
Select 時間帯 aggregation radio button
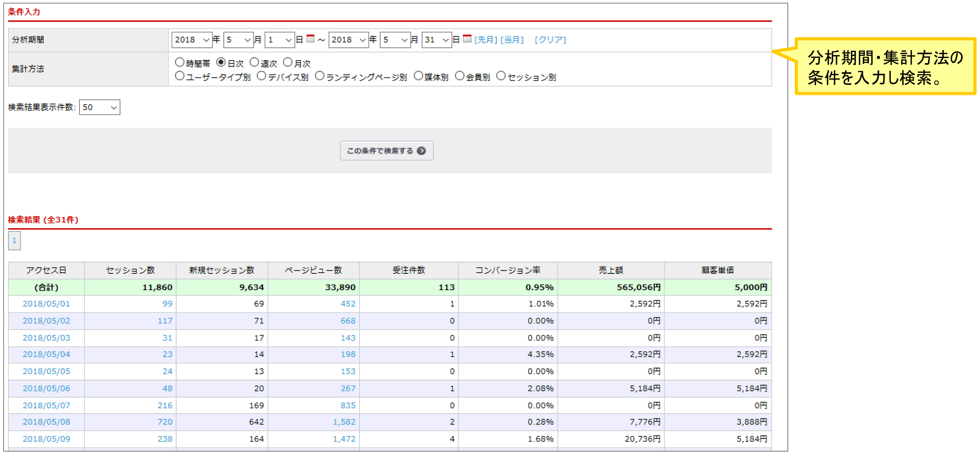pos(180,62)
